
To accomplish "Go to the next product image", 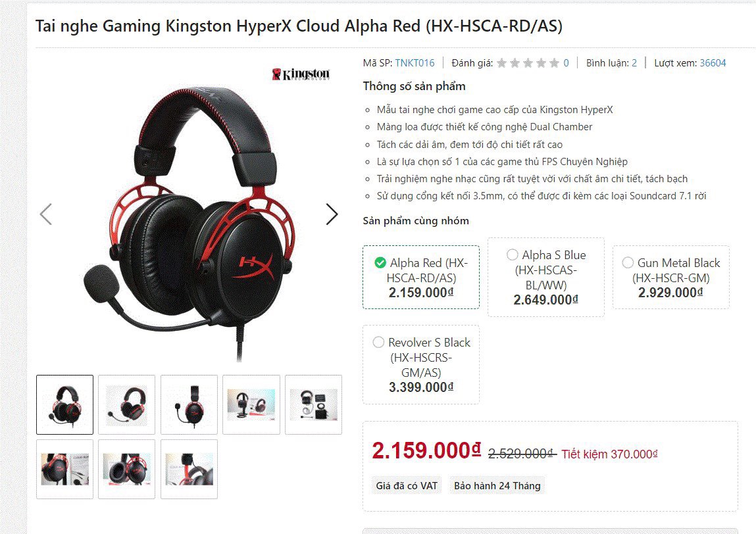I will [332, 214].
